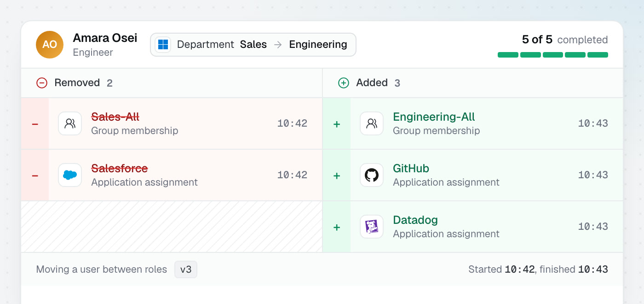Viewport: 644px width, 304px height.
Task: Click the Datadog logo icon
Action: click(372, 227)
